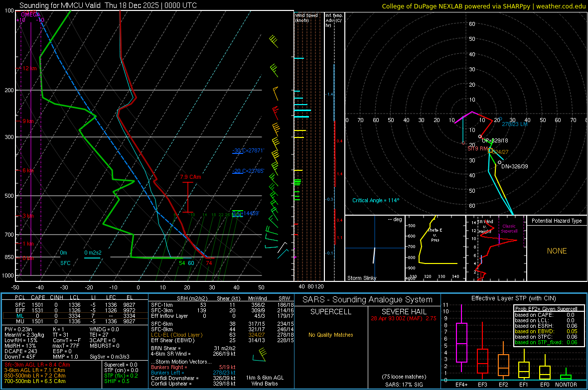
Task: Select the Effective Layer STP (with CIN) title
Action: click(x=514, y=298)
